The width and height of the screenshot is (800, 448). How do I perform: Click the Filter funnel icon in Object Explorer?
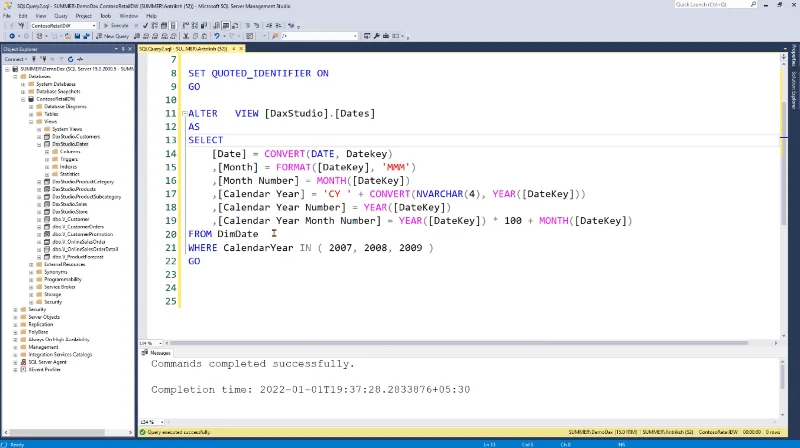[61, 59]
